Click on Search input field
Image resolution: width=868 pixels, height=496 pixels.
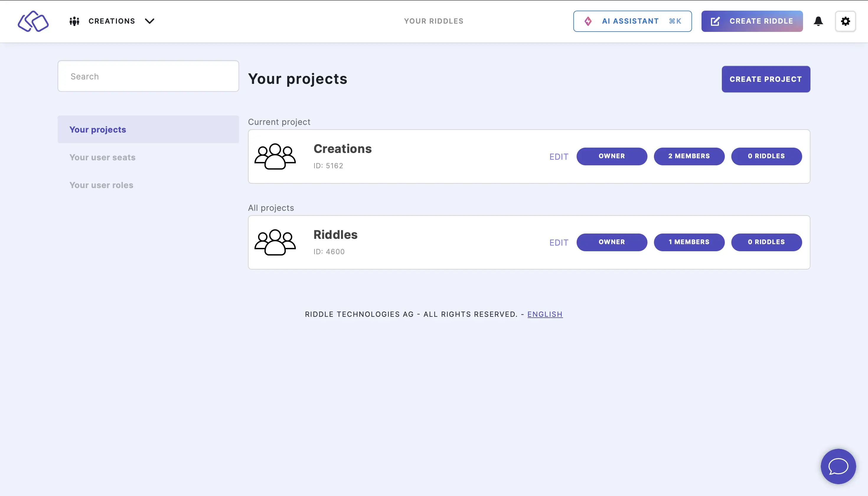[148, 76]
